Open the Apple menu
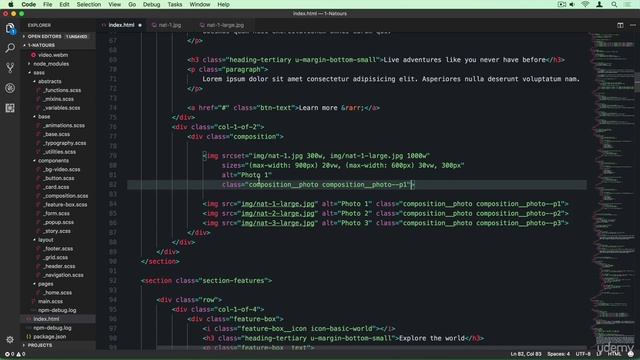This screenshot has width=640, height=360. pyautogui.click(x=11, y=4)
